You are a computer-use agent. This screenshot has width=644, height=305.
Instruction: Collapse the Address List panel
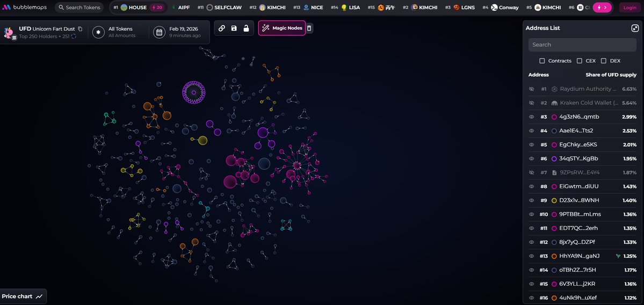pos(635,28)
